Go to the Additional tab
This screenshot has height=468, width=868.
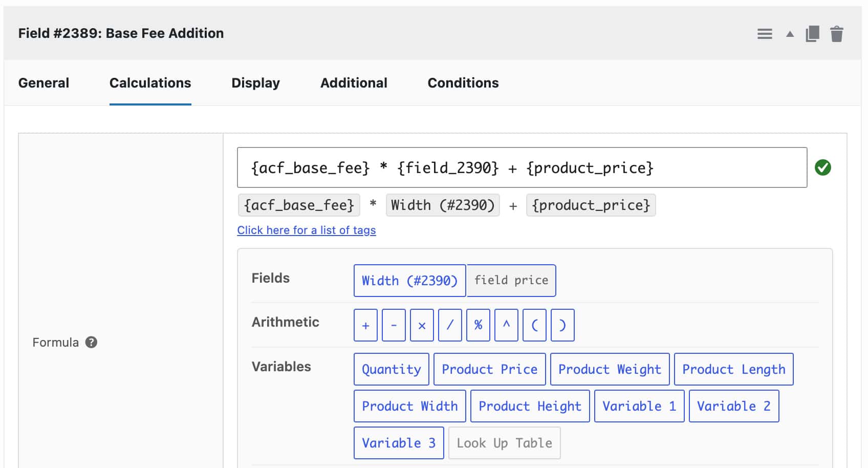(x=354, y=83)
